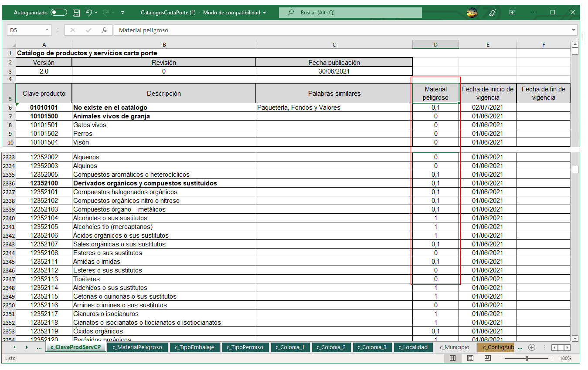This screenshot has width=588, height=370.
Task: Open zoom dialog via 100% label
Action: [565, 358]
